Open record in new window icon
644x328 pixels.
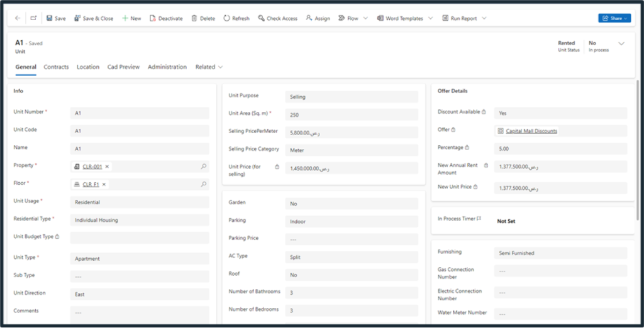33,18
